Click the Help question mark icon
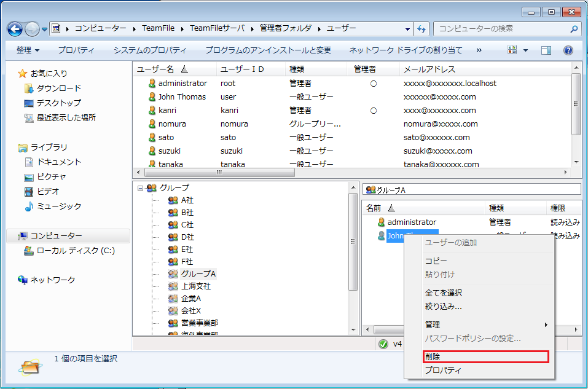 pos(568,50)
